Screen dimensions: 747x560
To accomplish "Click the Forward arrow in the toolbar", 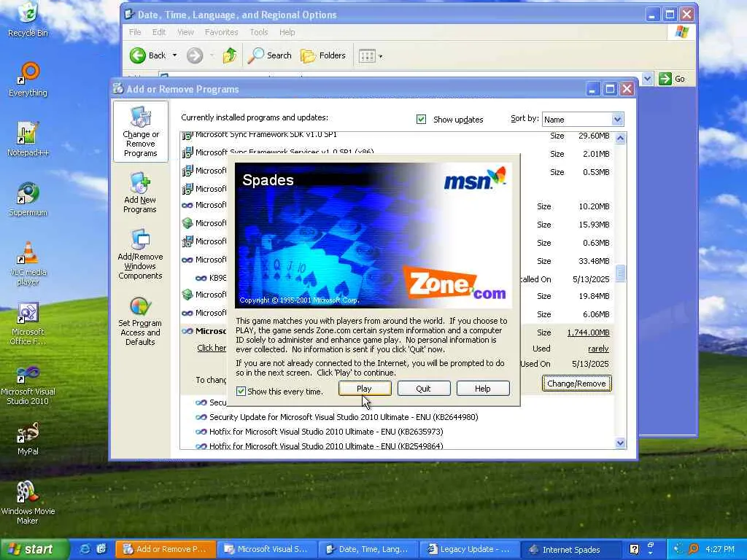I will click(x=194, y=55).
